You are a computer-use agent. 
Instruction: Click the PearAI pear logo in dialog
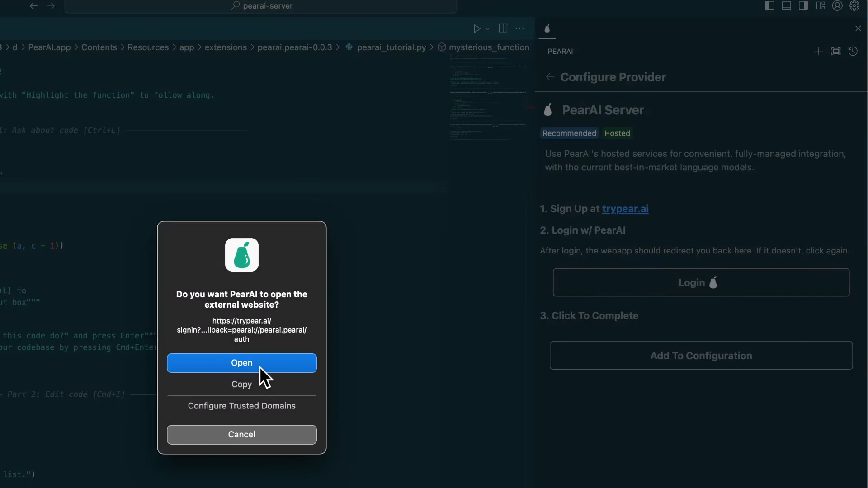[242, 255]
